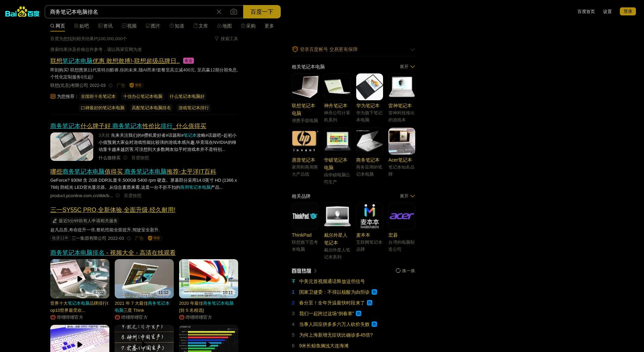
Task: Switch to 图片 tab
Action: 153,26
